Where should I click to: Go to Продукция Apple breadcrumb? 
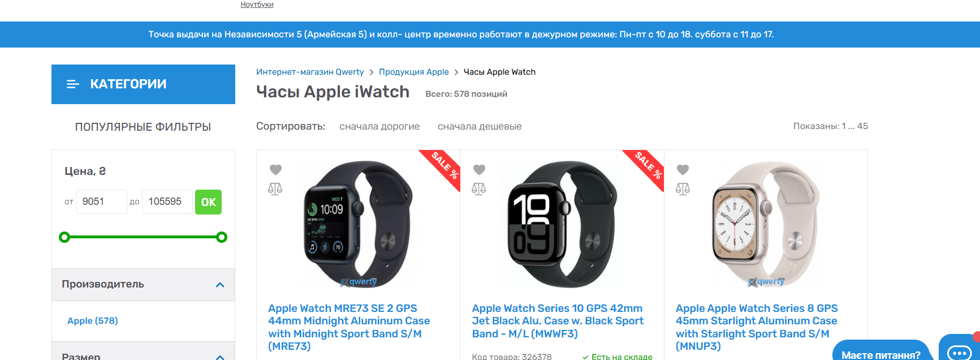pos(414,72)
